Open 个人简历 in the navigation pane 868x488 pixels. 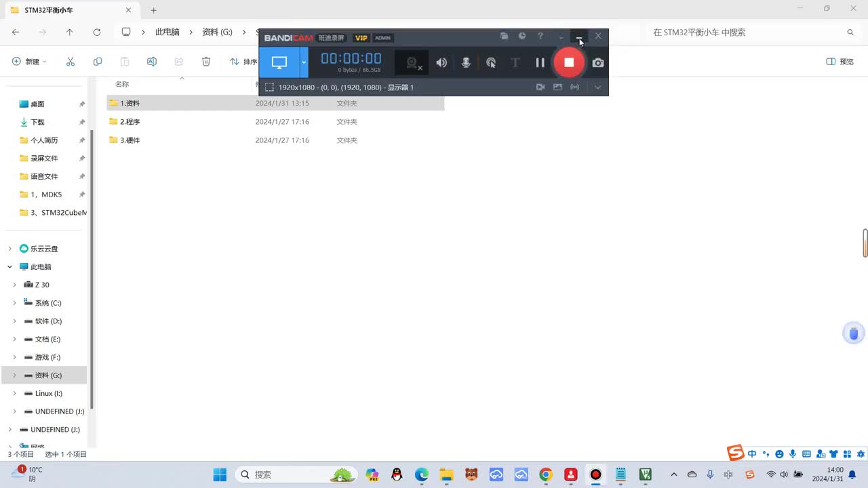pyautogui.click(x=44, y=140)
